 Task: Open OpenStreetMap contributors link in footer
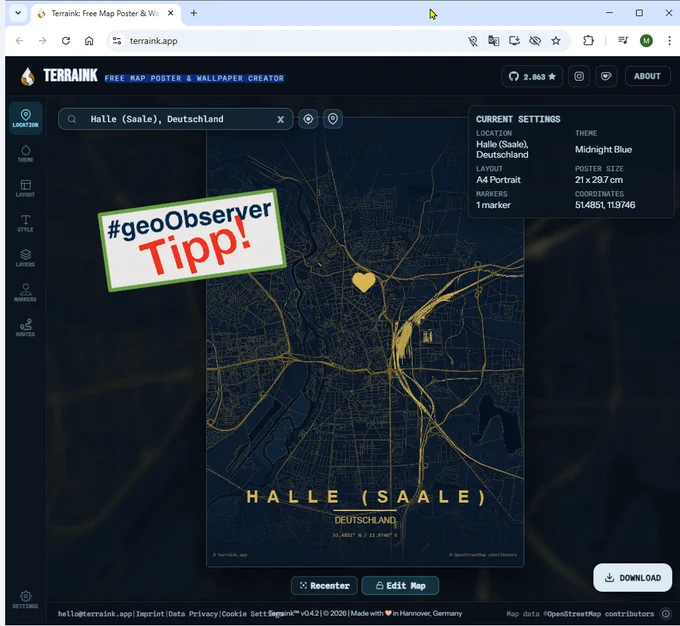tap(600, 614)
